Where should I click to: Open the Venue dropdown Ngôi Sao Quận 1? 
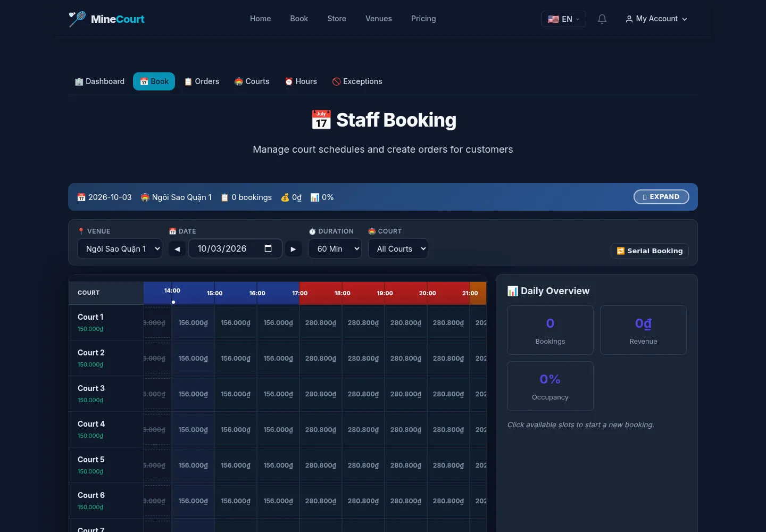[x=120, y=248]
